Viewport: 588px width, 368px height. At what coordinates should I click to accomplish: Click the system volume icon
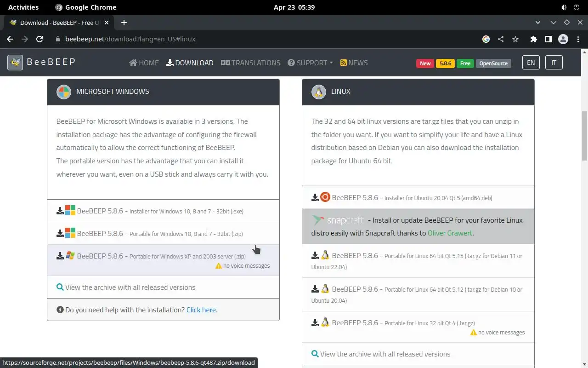(x=564, y=7)
